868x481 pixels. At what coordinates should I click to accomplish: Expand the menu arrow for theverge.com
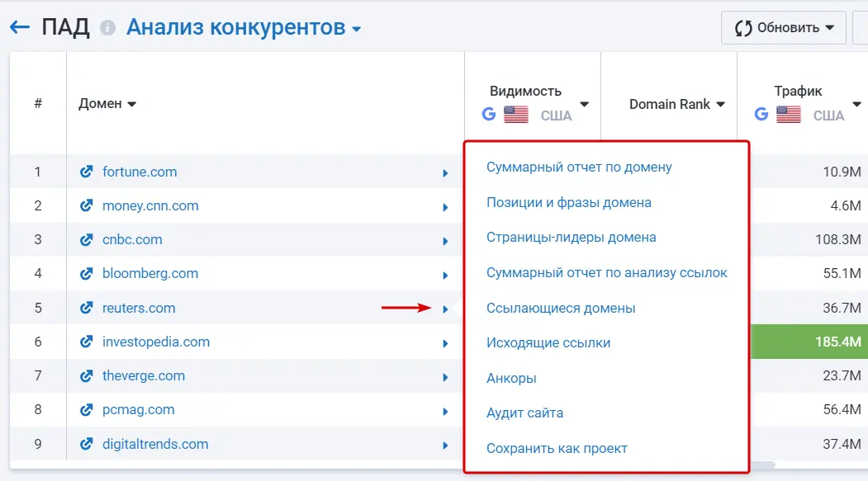tap(445, 377)
